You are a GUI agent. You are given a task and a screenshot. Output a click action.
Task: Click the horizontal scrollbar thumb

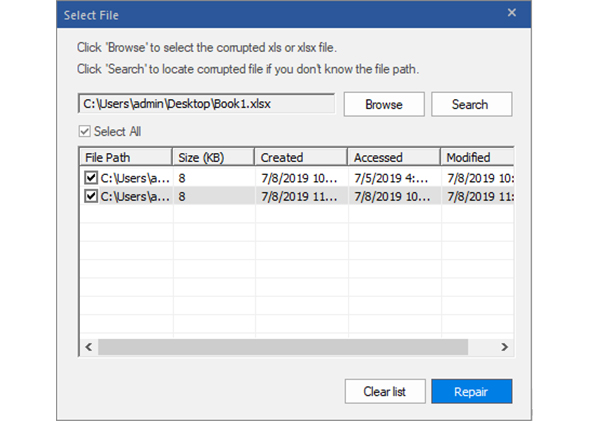283,347
